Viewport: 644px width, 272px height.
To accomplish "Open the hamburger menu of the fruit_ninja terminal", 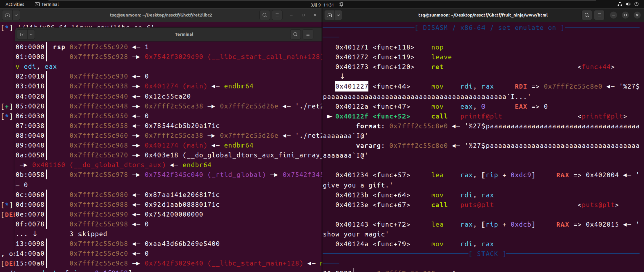I will pyautogui.click(x=599, y=15).
